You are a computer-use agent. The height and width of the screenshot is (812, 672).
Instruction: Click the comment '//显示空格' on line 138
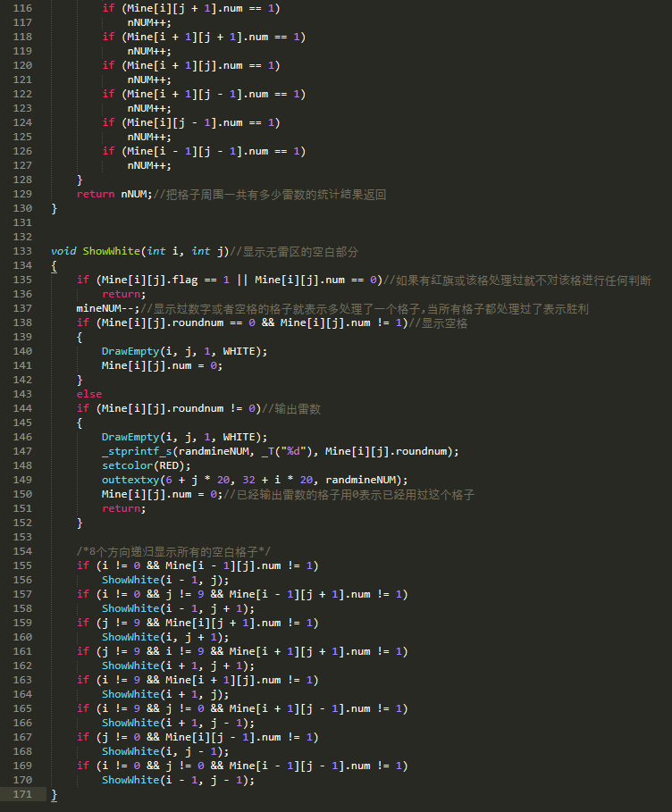[438, 323]
